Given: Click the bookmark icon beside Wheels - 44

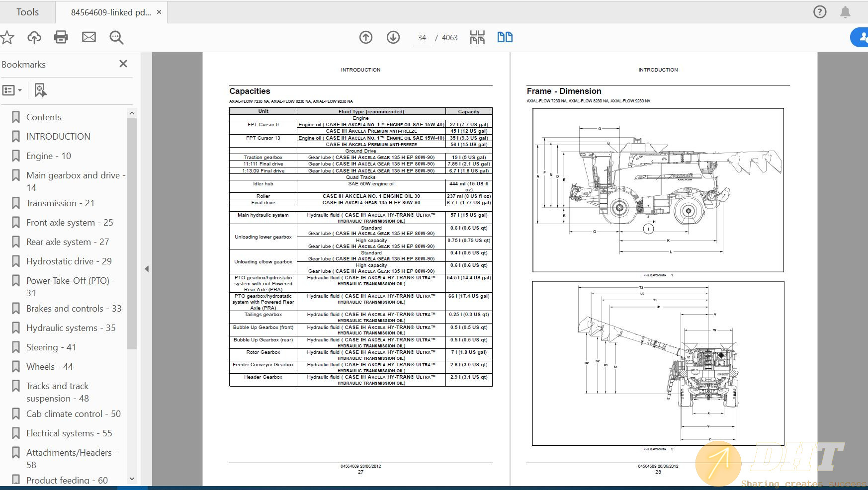Looking at the screenshot, I should click(x=16, y=367).
